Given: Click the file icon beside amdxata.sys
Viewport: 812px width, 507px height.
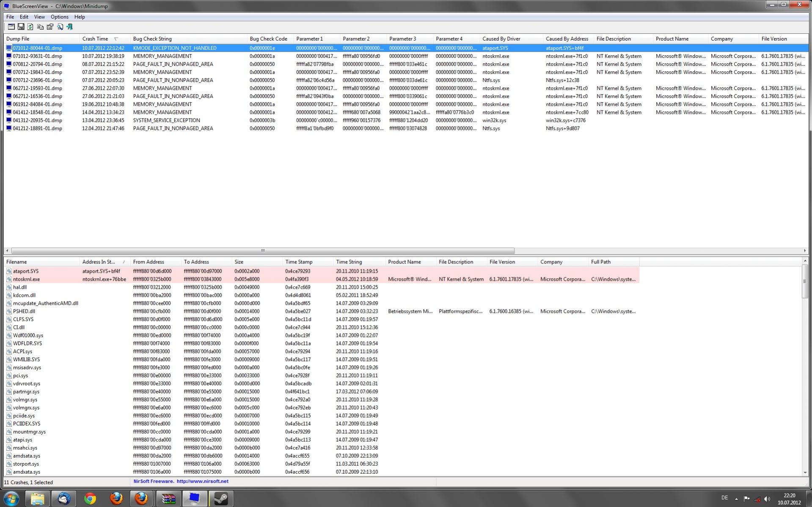Looking at the screenshot, I should 9,472.
